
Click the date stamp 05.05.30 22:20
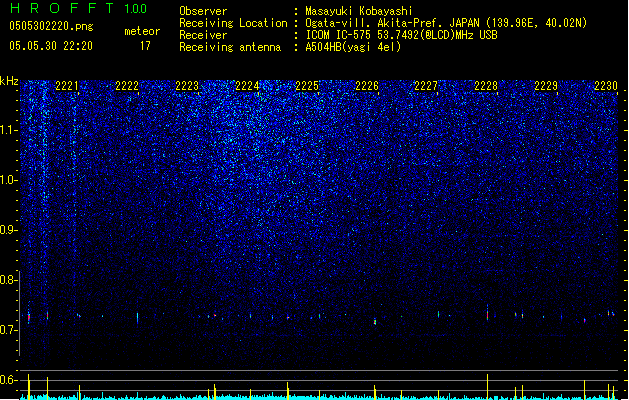[x=51, y=46]
